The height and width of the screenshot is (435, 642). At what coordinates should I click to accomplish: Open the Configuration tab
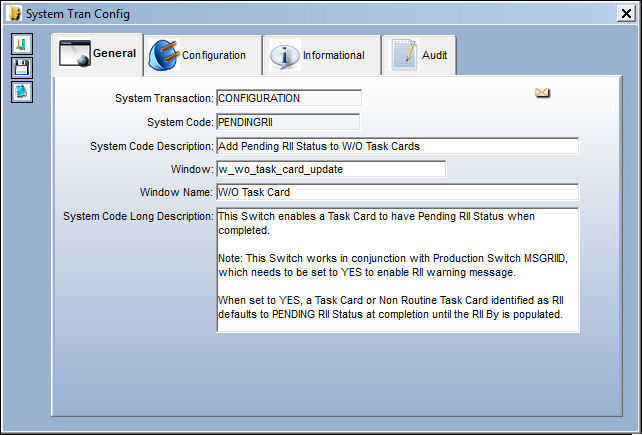pos(203,55)
